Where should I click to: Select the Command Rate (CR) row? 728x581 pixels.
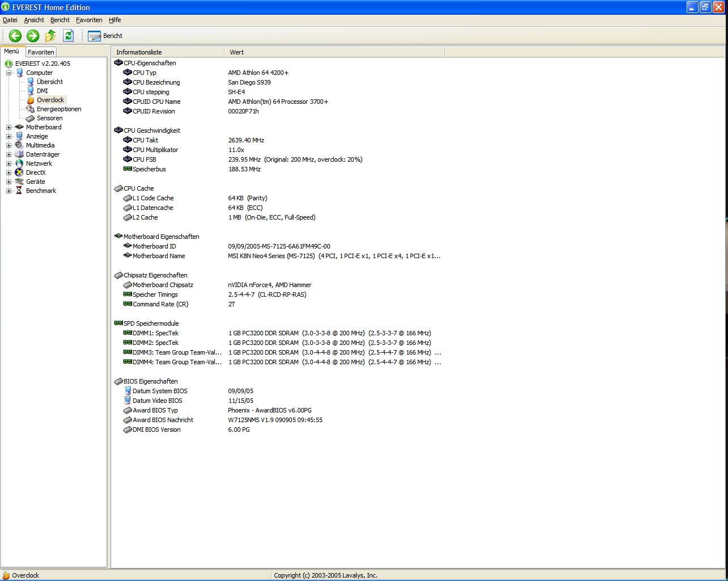tap(278, 304)
